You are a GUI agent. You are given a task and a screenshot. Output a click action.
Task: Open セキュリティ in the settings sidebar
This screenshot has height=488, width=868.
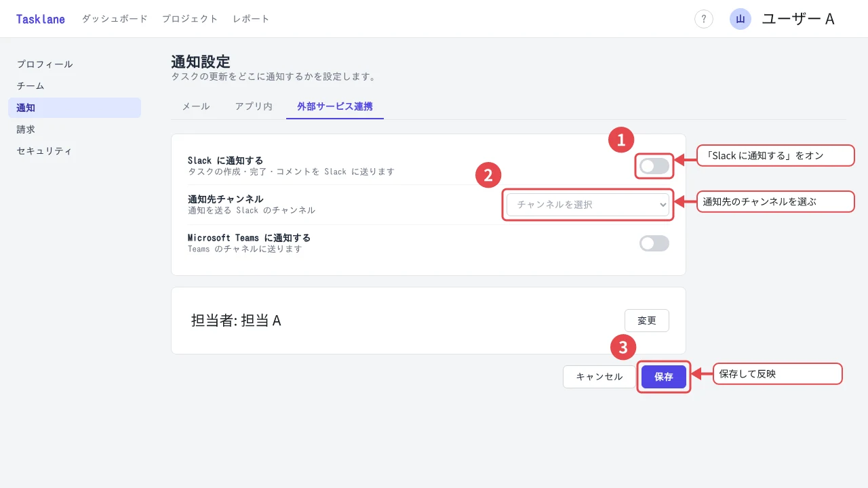click(x=75, y=151)
